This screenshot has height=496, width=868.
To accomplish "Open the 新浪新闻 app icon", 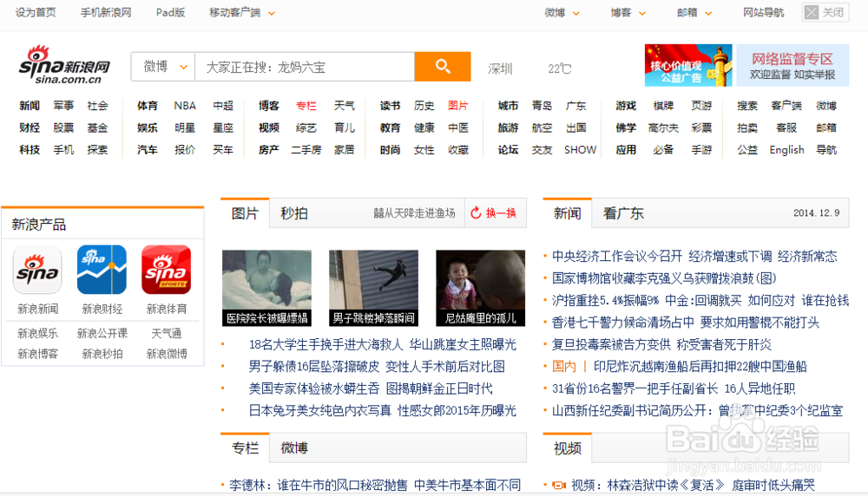I will click(x=37, y=270).
